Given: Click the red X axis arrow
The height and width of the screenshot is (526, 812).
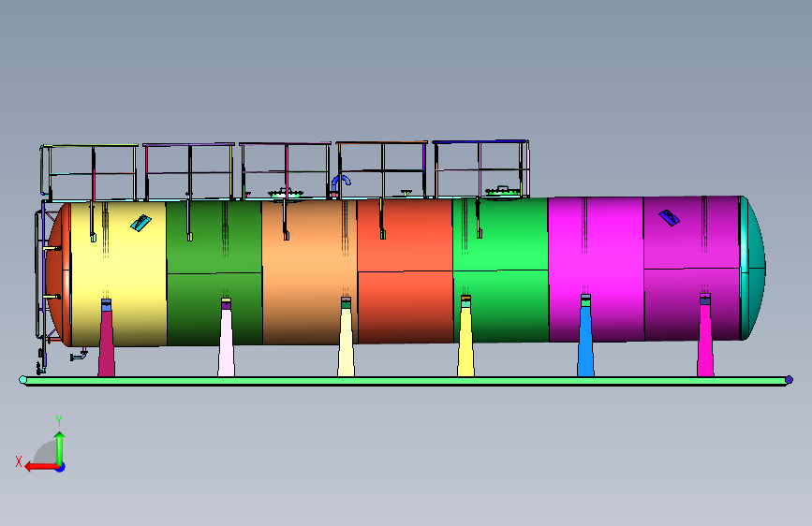Looking at the screenshot, I should pyautogui.click(x=42, y=466).
